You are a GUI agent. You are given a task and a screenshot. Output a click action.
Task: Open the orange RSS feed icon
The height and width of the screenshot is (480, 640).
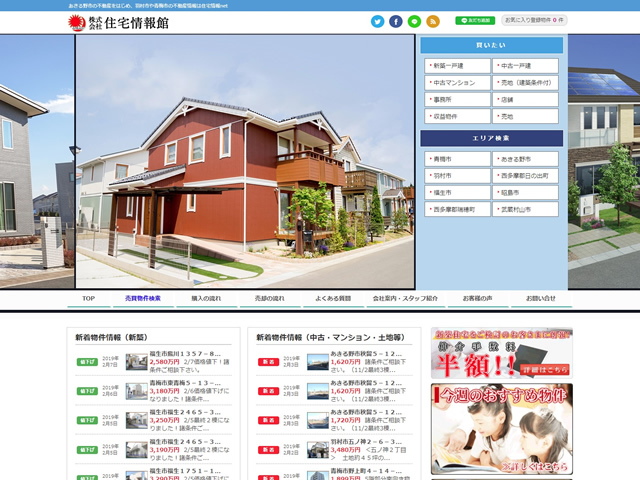point(432,21)
